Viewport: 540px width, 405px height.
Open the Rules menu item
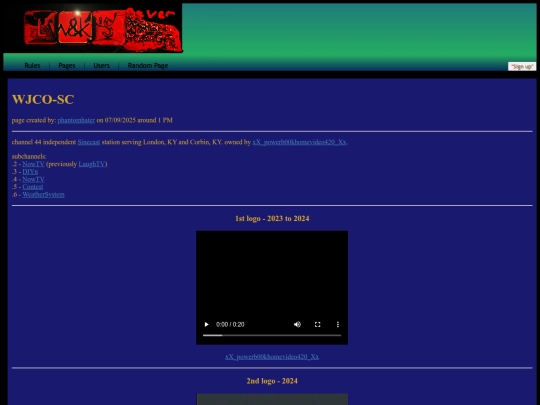[x=32, y=65]
